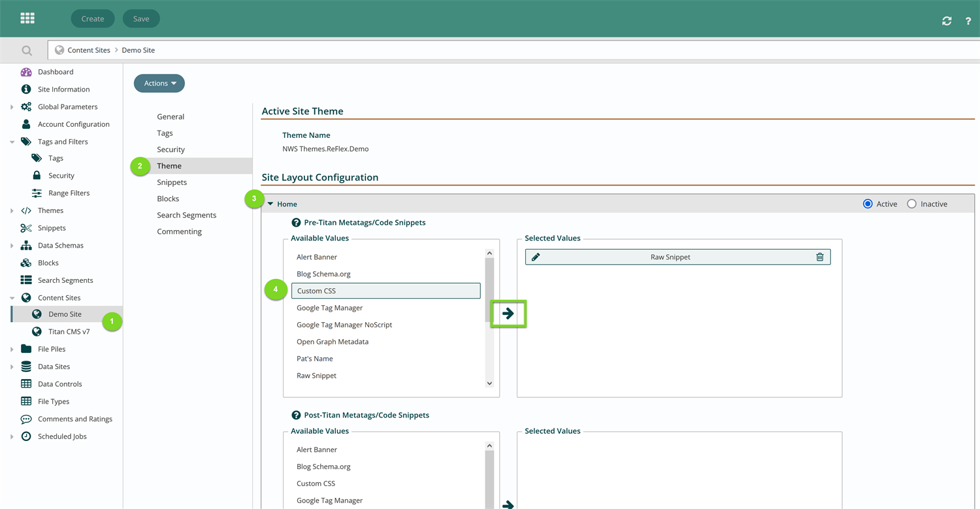Image resolution: width=980 pixels, height=509 pixels.
Task: Collapse Content Sites tree node
Action: [12, 298]
